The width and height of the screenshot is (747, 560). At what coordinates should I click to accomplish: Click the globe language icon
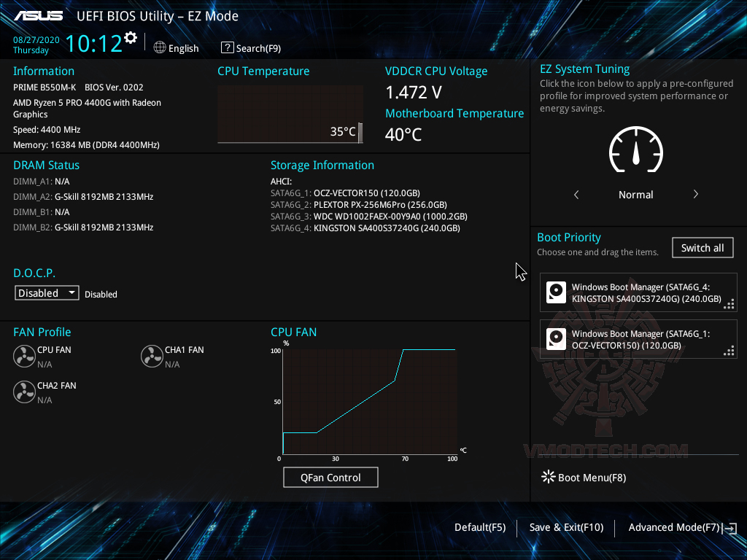(x=160, y=47)
